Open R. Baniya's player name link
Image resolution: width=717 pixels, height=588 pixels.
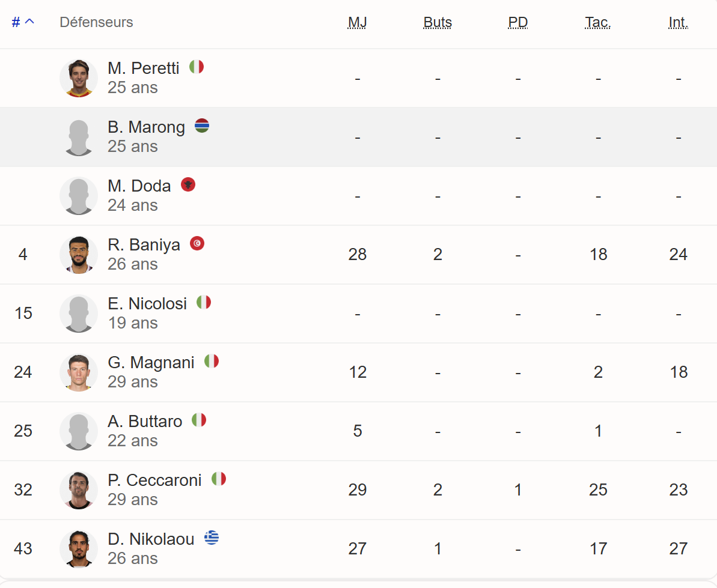(x=144, y=244)
